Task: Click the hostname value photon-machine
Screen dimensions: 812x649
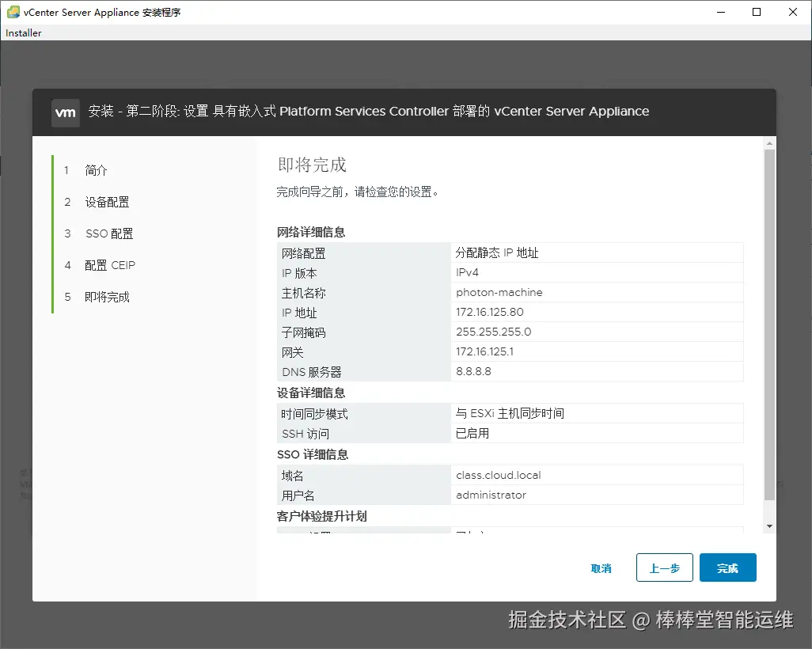Action: point(499,292)
